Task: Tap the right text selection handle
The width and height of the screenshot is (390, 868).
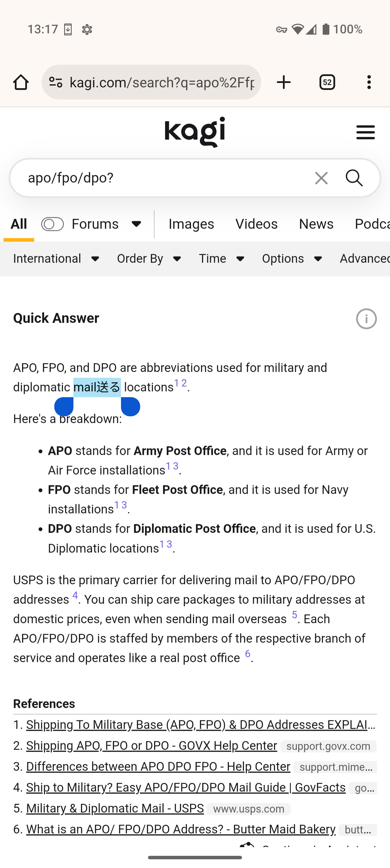Action: [131, 407]
